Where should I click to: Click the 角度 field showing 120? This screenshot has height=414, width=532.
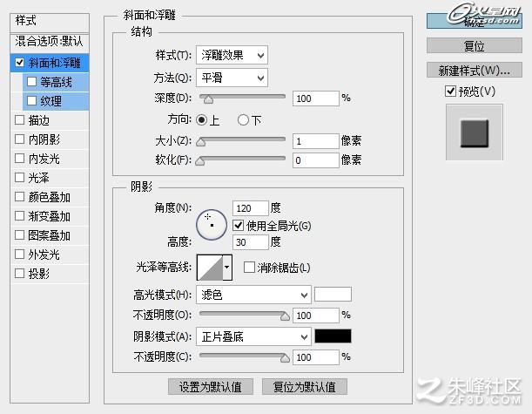pyautogui.click(x=251, y=207)
